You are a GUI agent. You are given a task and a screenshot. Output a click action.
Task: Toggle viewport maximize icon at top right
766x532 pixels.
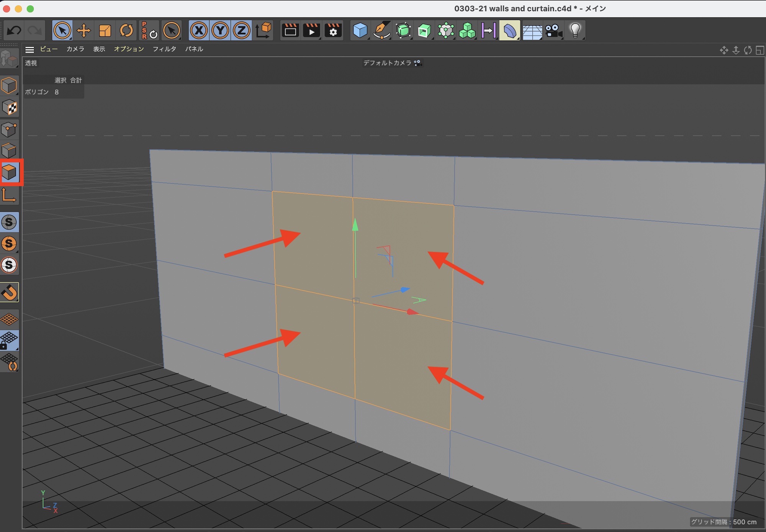point(760,50)
